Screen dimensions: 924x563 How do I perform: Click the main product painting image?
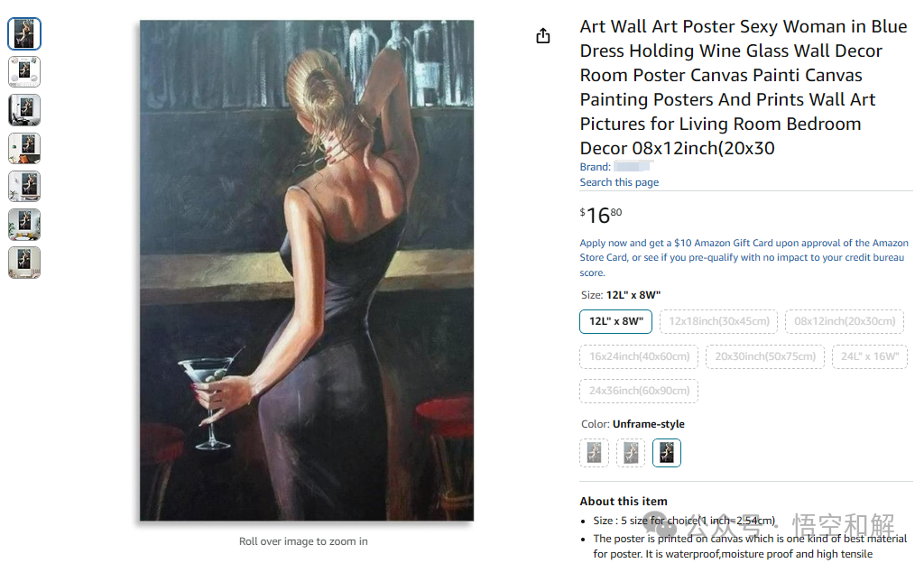306,271
